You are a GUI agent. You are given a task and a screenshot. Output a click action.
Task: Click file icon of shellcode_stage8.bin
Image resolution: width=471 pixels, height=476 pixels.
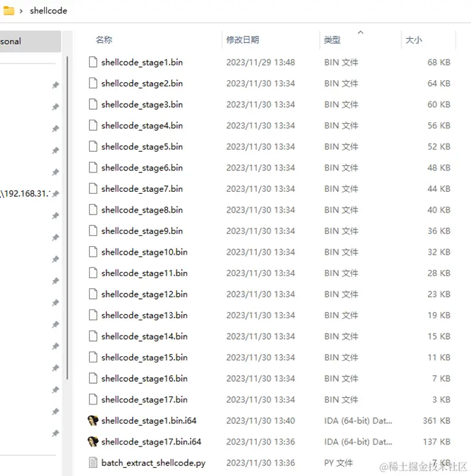tap(93, 209)
